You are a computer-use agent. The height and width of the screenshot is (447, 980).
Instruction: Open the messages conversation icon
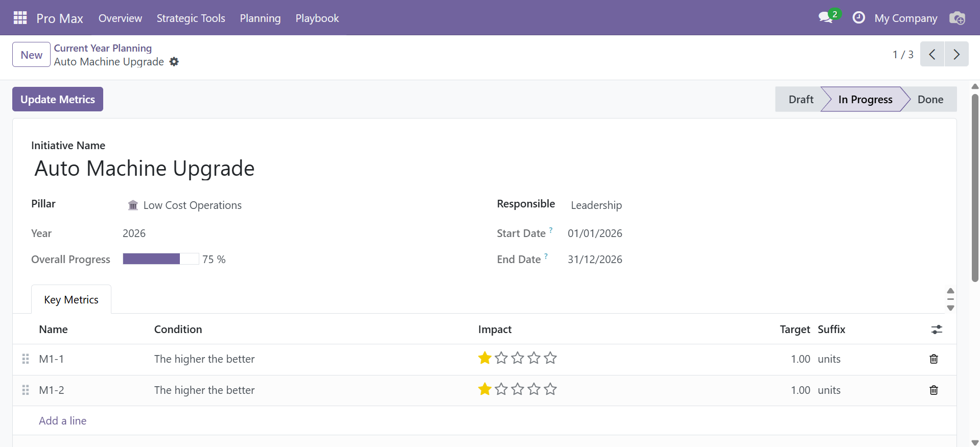coord(825,18)
